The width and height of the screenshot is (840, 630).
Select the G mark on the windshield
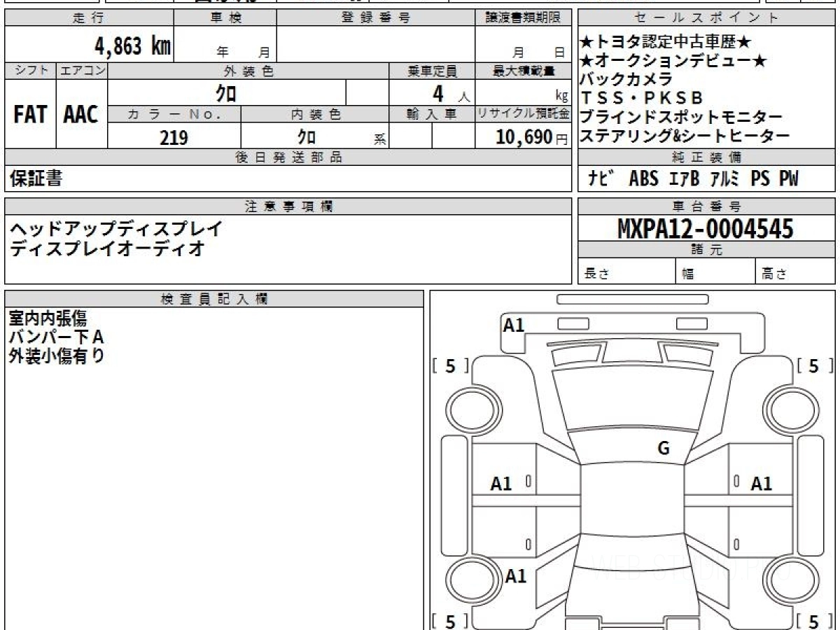664,449
